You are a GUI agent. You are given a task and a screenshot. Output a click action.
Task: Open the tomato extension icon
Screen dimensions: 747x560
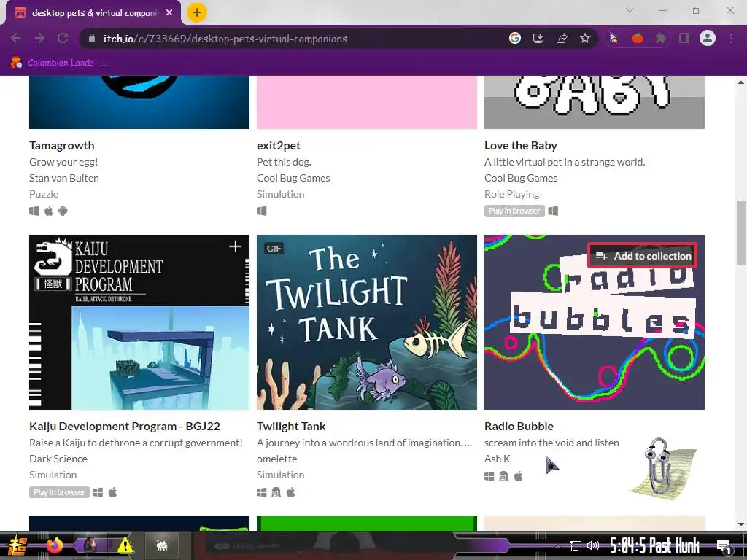(x=638, y=38)
